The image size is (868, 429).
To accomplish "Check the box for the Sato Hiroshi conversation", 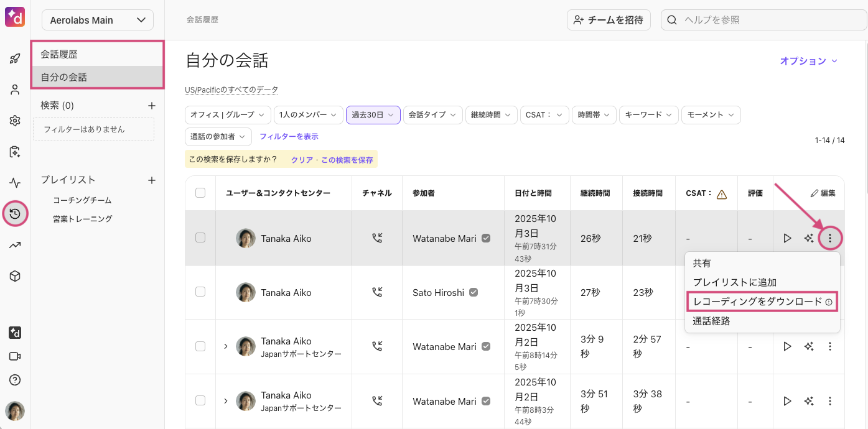I will point(200,292).
